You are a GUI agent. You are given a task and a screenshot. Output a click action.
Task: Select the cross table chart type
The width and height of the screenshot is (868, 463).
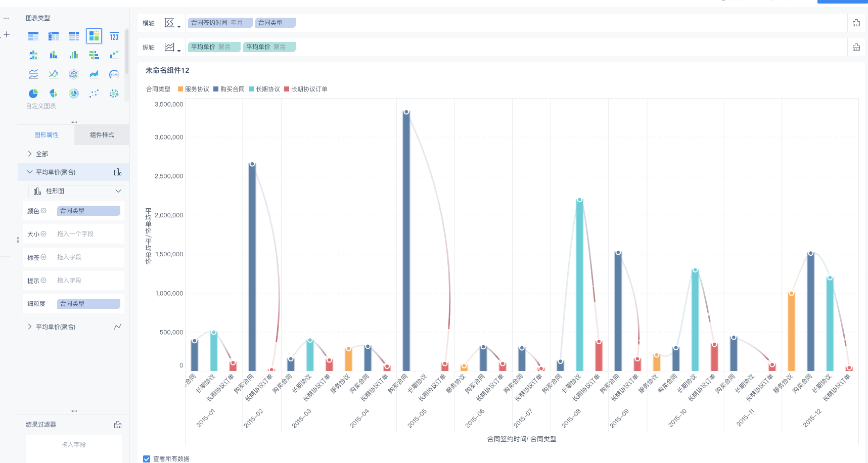coord(54,36)
